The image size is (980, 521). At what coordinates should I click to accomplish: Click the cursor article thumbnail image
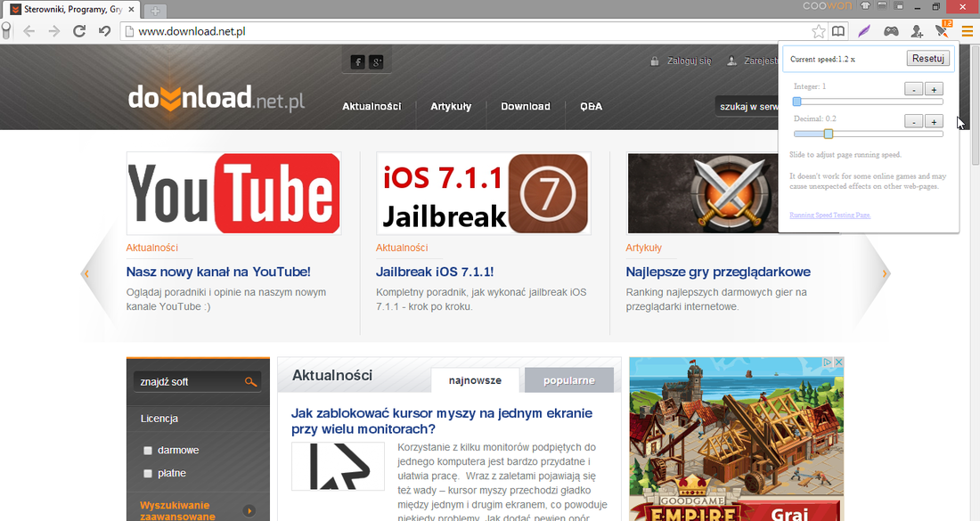339,466
